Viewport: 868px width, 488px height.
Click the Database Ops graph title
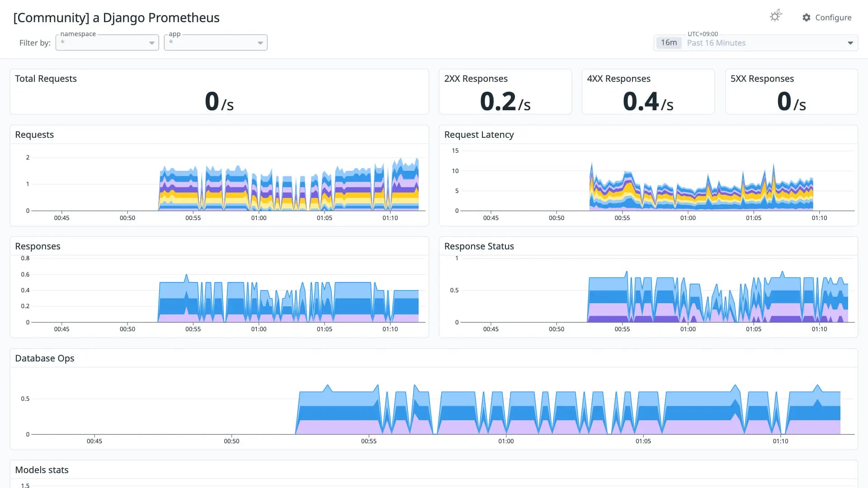tap(44, 358)
